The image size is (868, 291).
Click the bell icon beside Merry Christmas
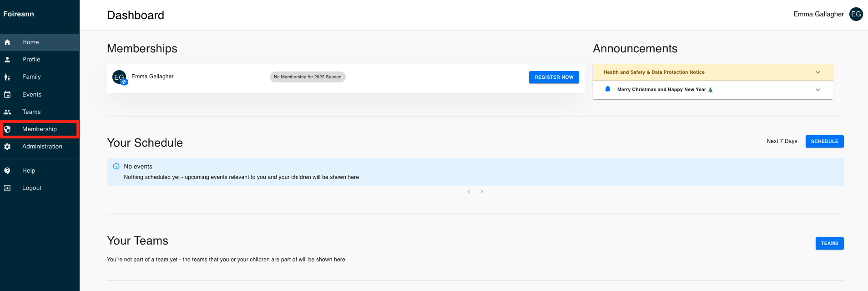point(608,89)
